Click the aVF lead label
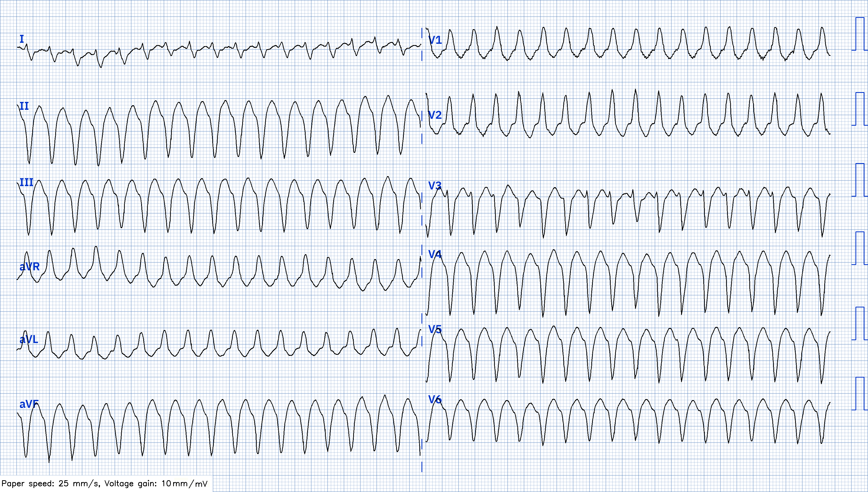The image size is (868, 492). tap(29, 404)
